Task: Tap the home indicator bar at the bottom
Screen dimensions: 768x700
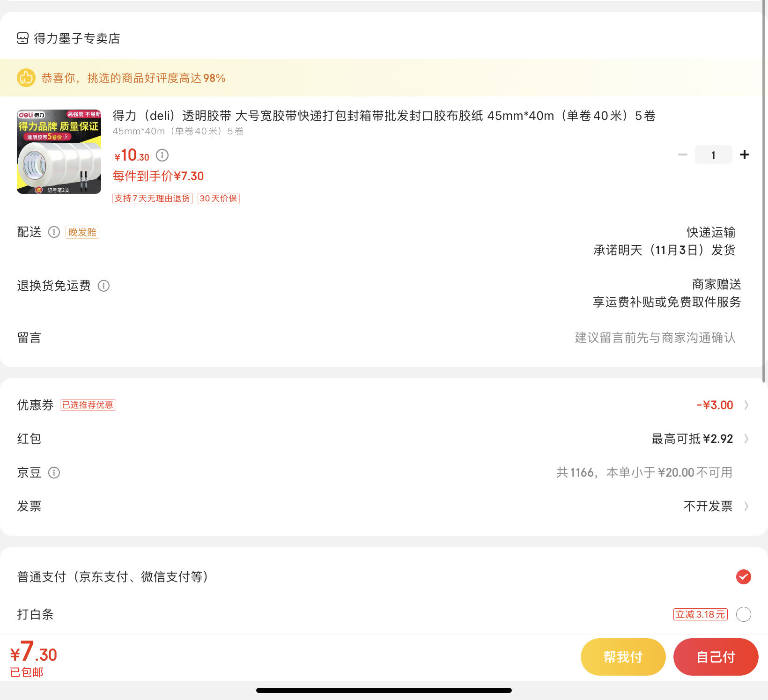Action: [384, 690]
